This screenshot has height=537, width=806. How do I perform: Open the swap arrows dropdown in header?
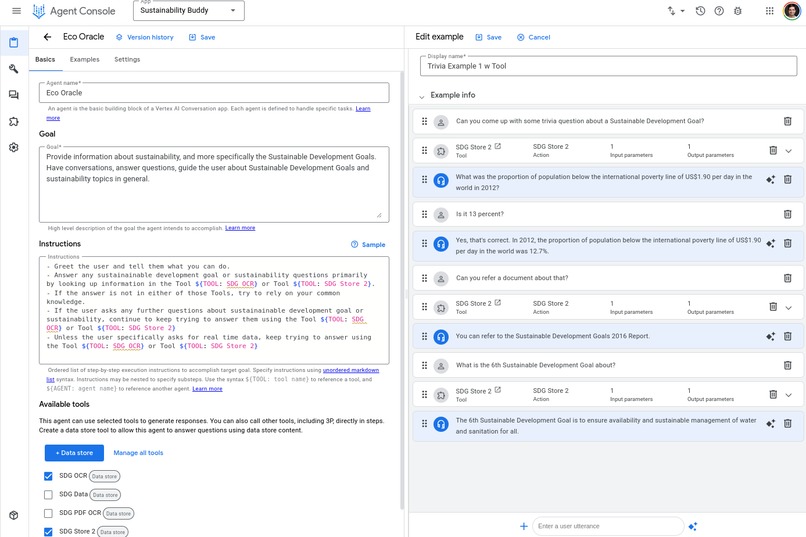click(x=675, y=11)
